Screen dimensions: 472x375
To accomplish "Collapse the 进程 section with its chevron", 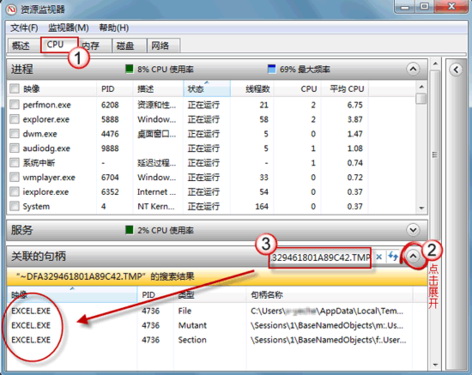I will pyautogui.click(x=413, y=69).
